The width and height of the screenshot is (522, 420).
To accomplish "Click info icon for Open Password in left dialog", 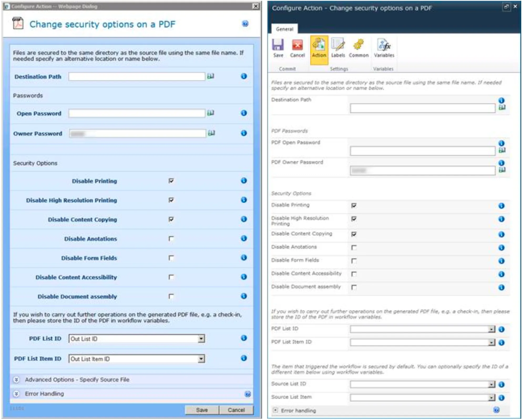I will pos(244,113).
